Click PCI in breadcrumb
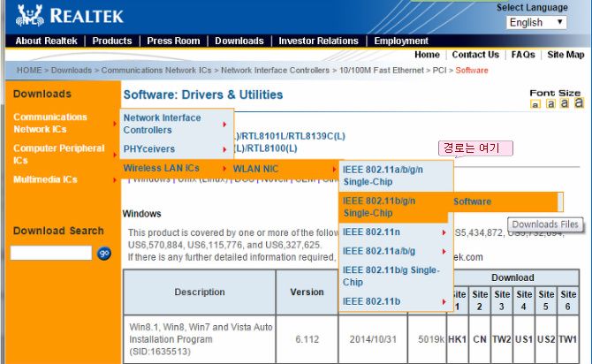Screen dimensions: 592x364 coord(439,70)
